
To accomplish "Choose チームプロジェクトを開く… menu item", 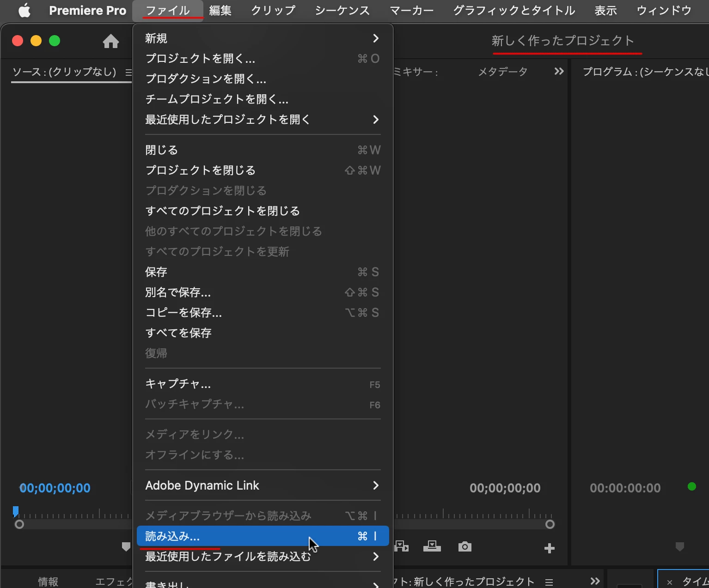I will coord(263,99).
